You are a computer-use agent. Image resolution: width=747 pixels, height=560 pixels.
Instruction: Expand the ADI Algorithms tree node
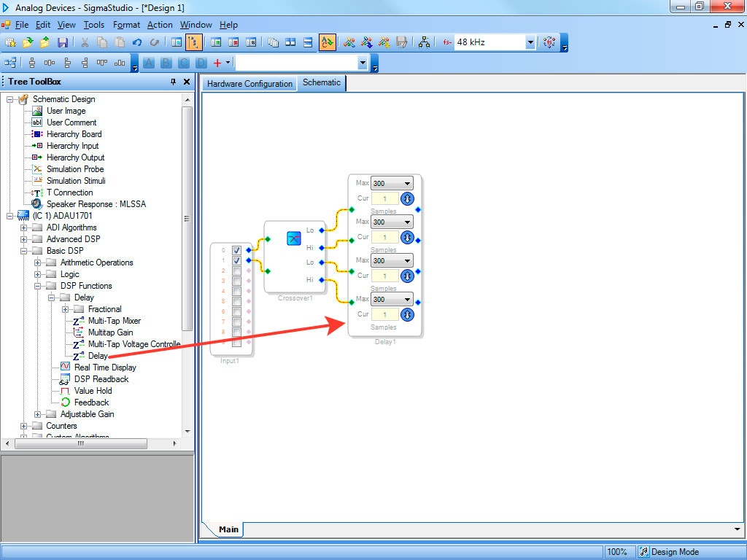pyautogui.click(x=24, y=227)
